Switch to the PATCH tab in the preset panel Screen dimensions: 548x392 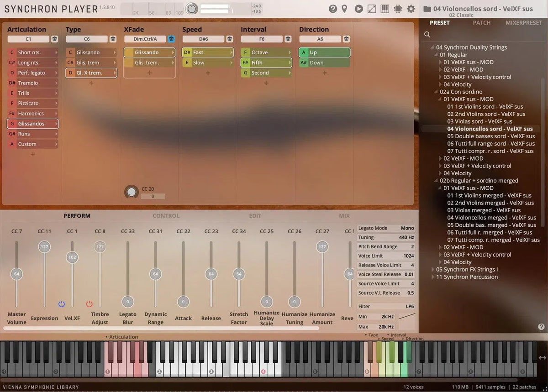481,22
